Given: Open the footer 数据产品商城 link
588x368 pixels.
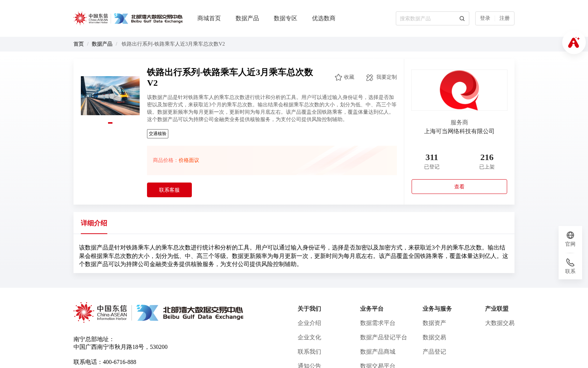Looking at the screenshot, I should (x=378, y=352).
